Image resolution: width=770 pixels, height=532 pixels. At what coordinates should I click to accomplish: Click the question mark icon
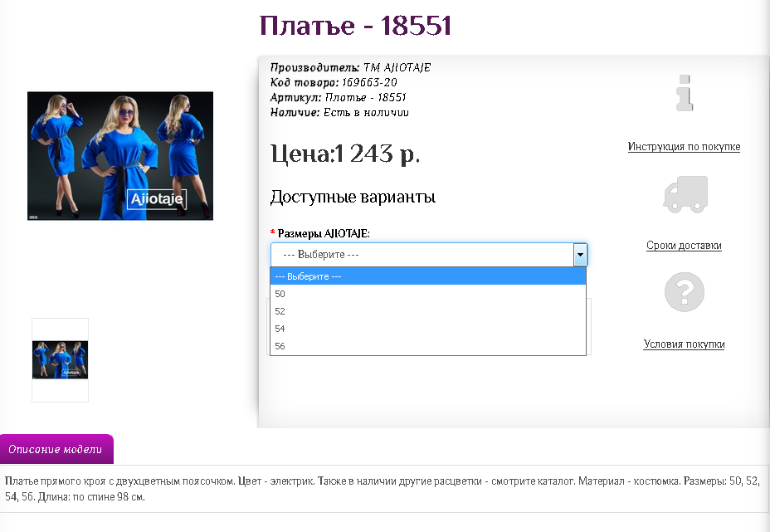click(x=684, y=292)
